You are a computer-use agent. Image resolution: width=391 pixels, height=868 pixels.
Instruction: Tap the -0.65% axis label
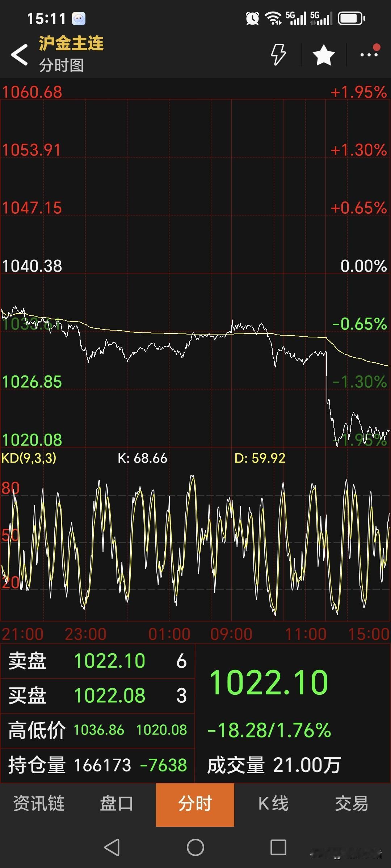point(360,324)
